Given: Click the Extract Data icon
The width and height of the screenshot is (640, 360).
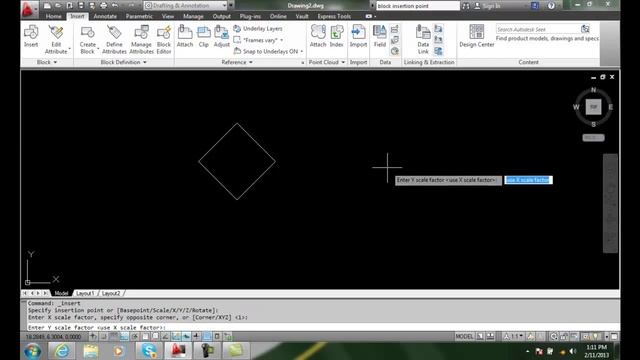Looking at the screenshot, I should [438, 51].
